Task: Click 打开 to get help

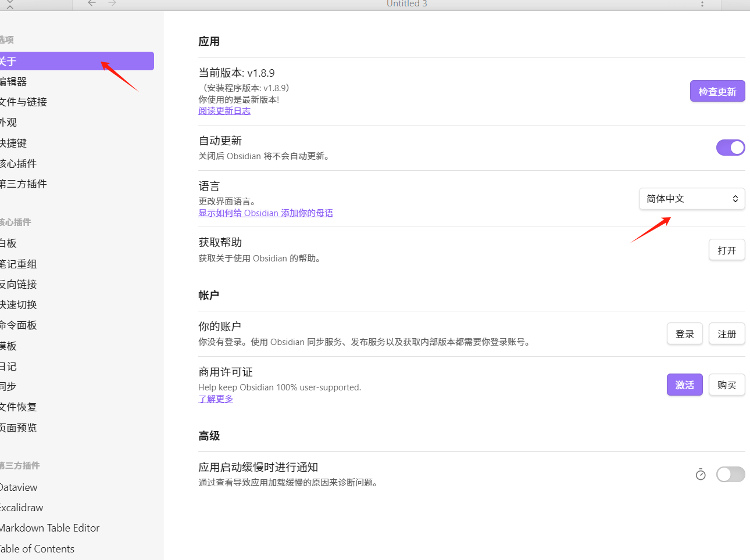Action: (x=727, y=250)
